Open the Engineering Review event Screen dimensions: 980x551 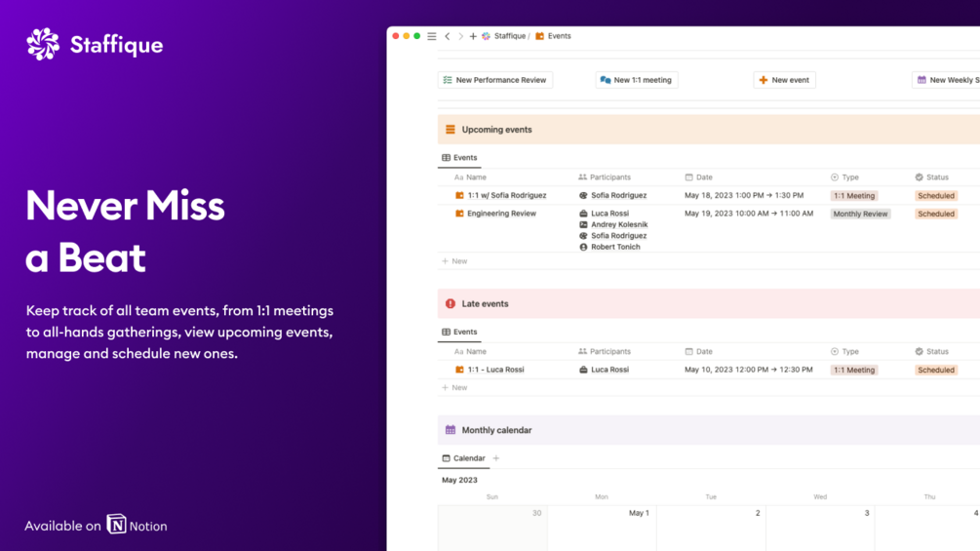pos(501,214)
